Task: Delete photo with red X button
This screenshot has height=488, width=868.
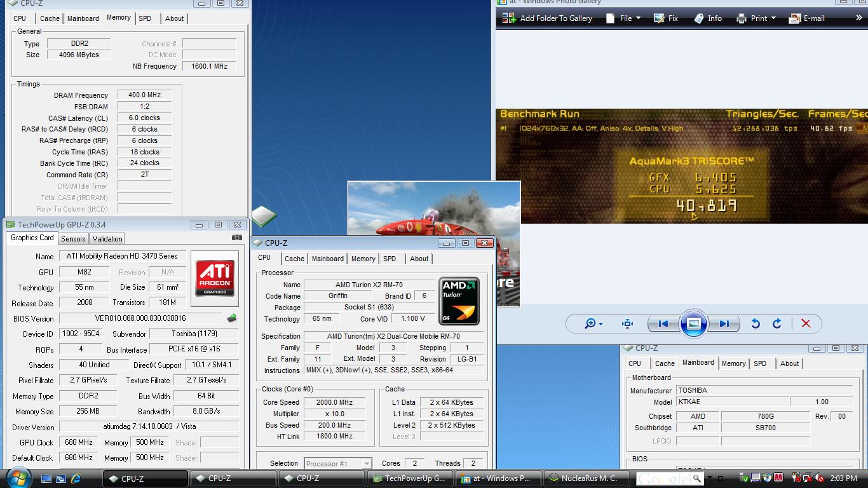Action: [806, 323]
